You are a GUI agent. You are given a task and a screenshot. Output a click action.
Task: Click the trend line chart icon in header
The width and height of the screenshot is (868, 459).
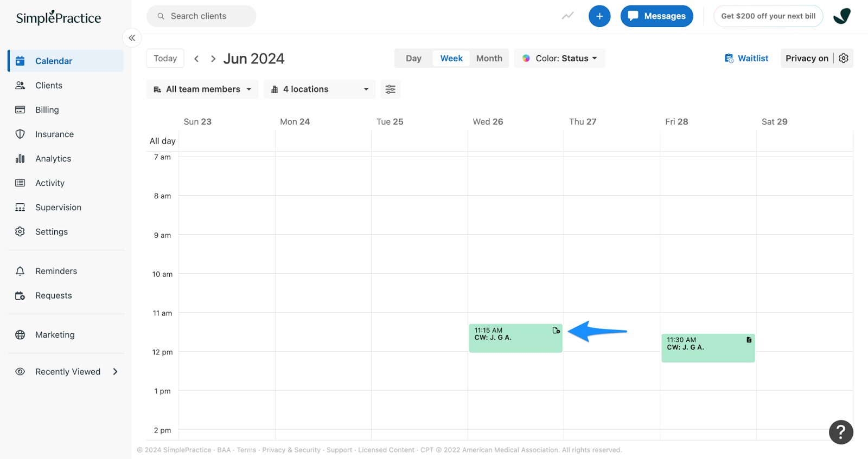pyautogui.click(x=567, y=16)
